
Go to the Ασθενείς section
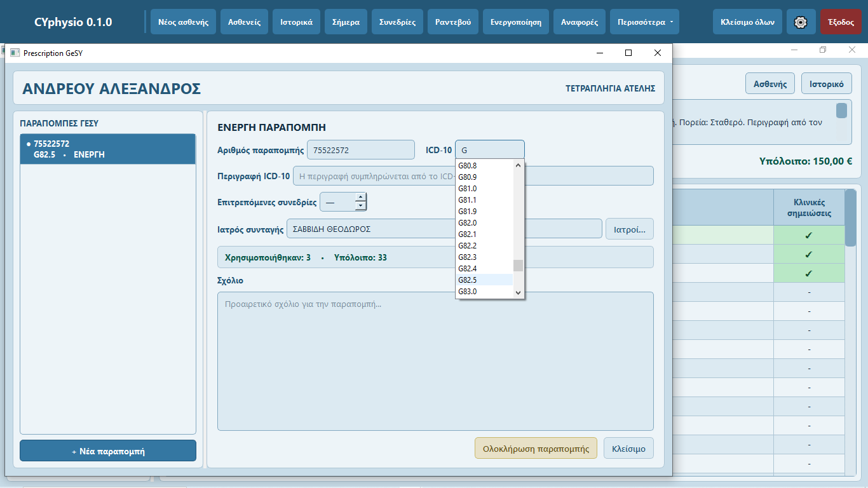pos(245,22)
